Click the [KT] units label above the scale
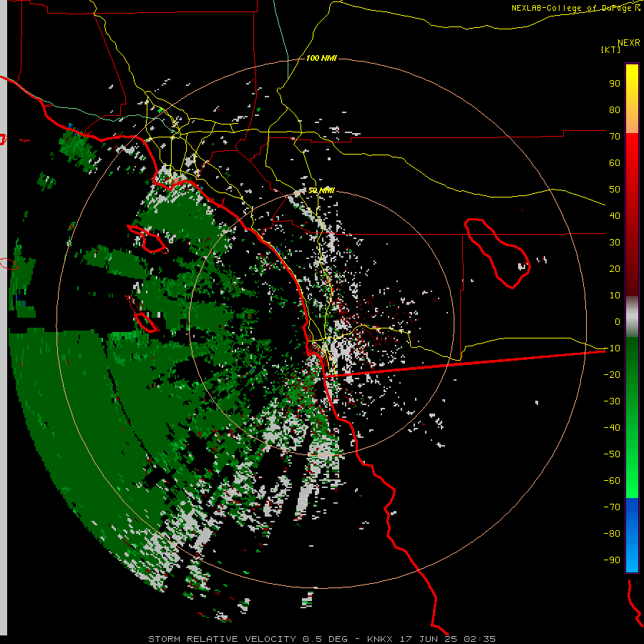Image resolution: width=644 pixels, height=644 pixels. (611, 49)
